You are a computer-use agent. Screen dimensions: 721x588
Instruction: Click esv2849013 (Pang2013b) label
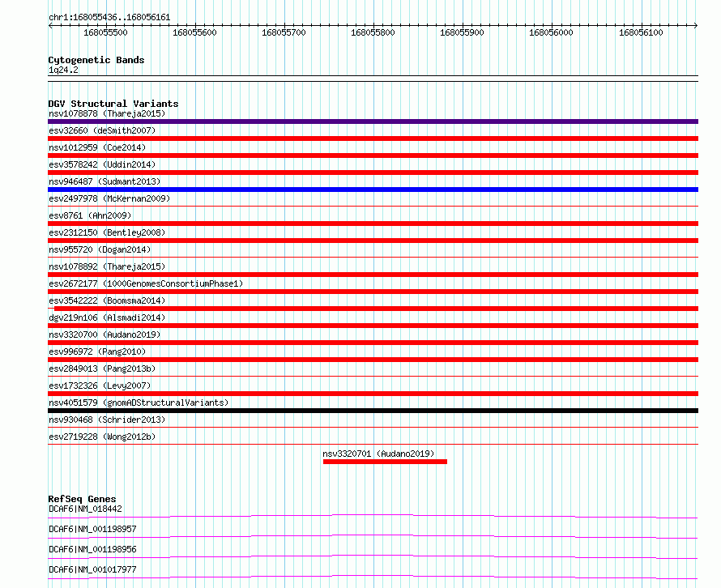tap(102, 369)
